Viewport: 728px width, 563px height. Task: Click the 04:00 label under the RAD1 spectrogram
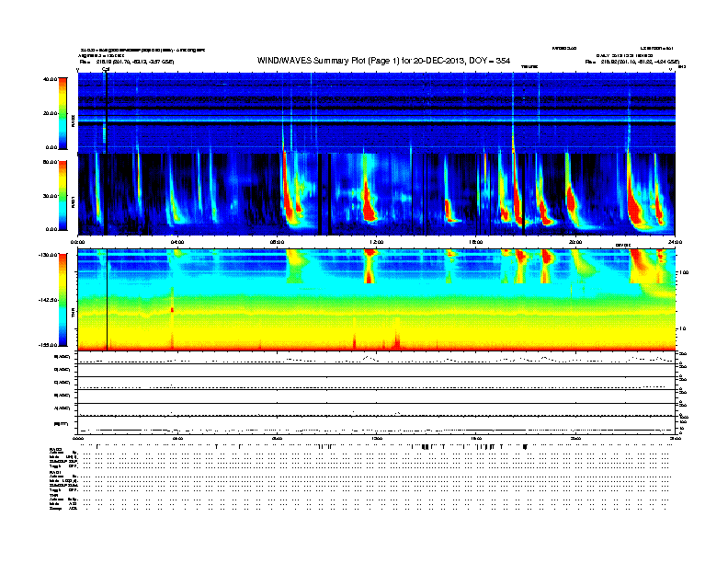pyautogui.click(x=177, y=242)
